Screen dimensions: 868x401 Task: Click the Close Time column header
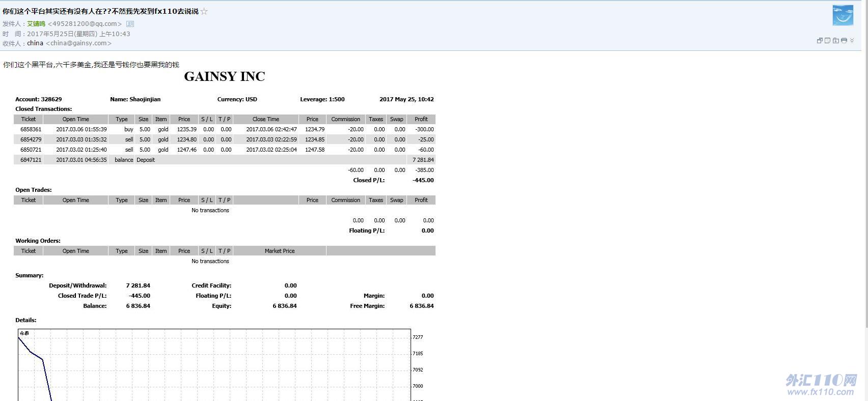[x=266, y=119]
